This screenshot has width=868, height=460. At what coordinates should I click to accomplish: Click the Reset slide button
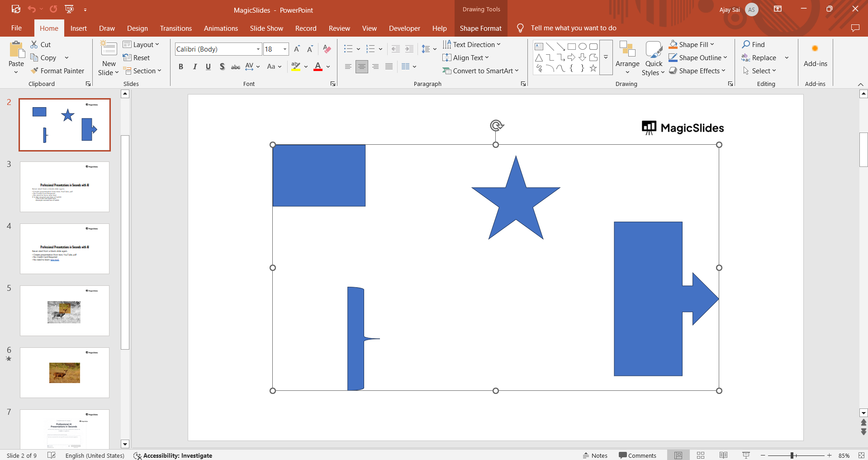[137, 58]
